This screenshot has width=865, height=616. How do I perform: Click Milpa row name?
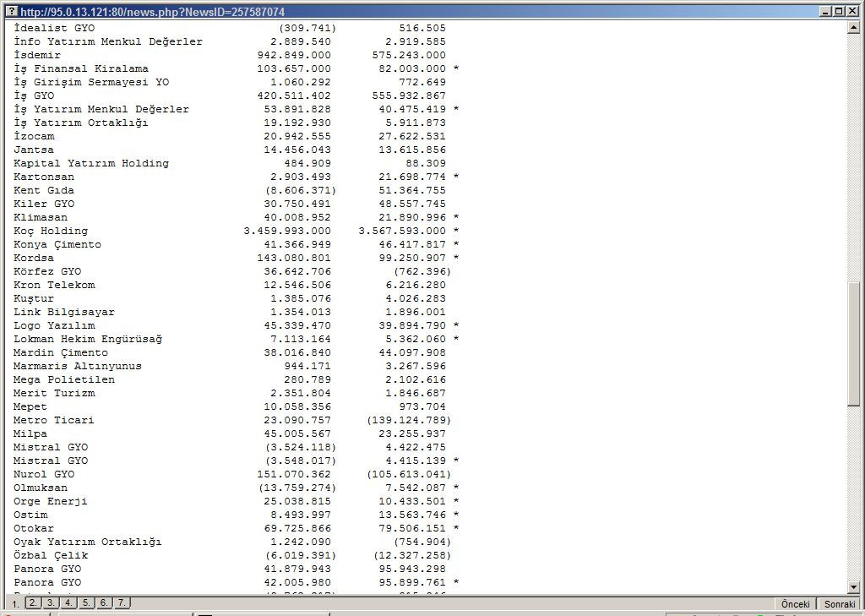(x=30, y=433)
